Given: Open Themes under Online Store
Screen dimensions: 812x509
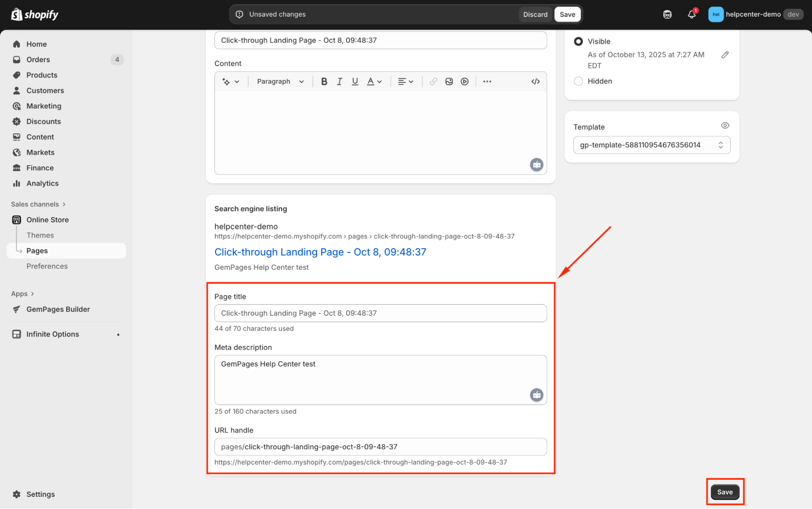Looking at the screenshot, I should (40, 235).
